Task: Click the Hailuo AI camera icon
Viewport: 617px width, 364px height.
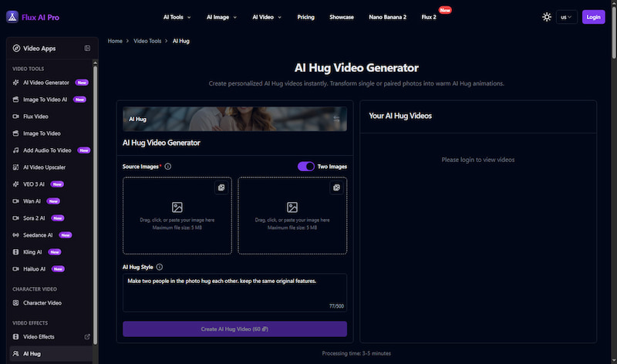Action: (15, 269)
